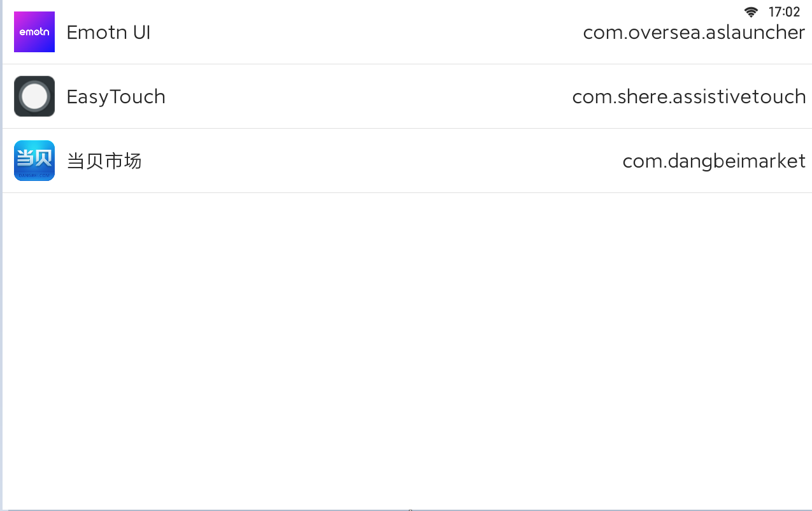Click the divider under the EasyTouch row
The height and width of the screenshot is (511, 812).
407,128
